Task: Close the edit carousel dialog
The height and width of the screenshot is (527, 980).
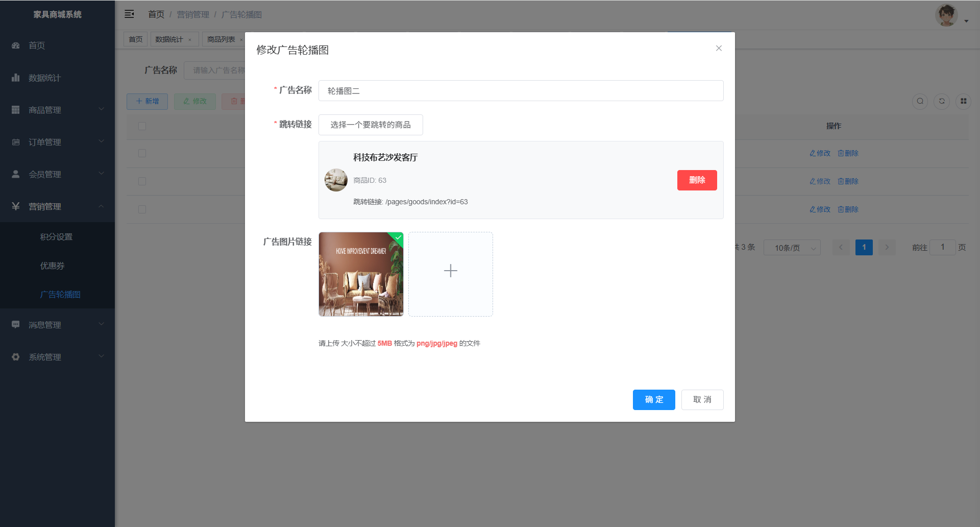Action: (x=718, y=49)
